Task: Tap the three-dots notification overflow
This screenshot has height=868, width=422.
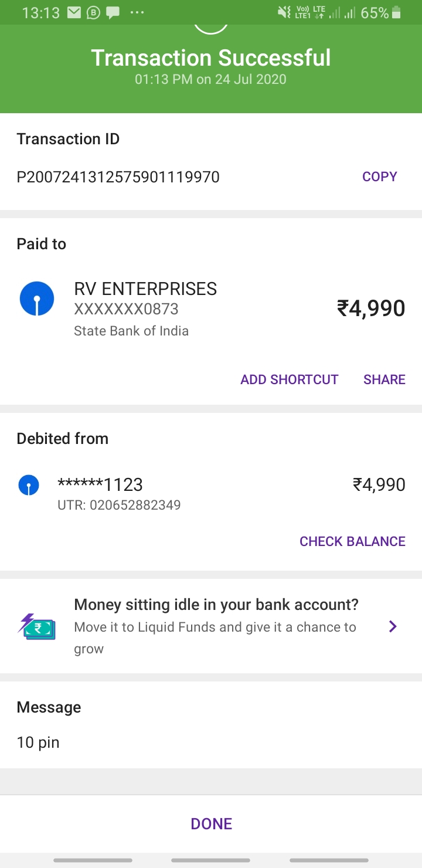Action: pyautogui.click(x=137, y=12)
